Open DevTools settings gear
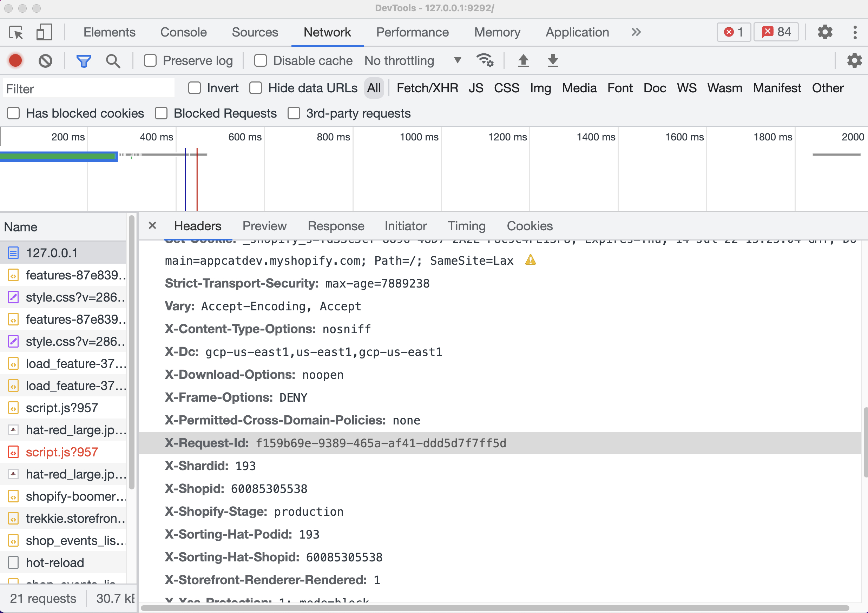This screenshot has width=868, height=613. pyautogui.click(x=825, y=32)
